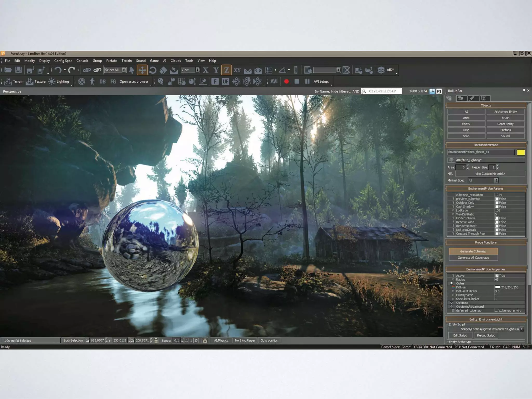
Task: Click the XY axis constraint icon
Action: click(x=237, y=70)
